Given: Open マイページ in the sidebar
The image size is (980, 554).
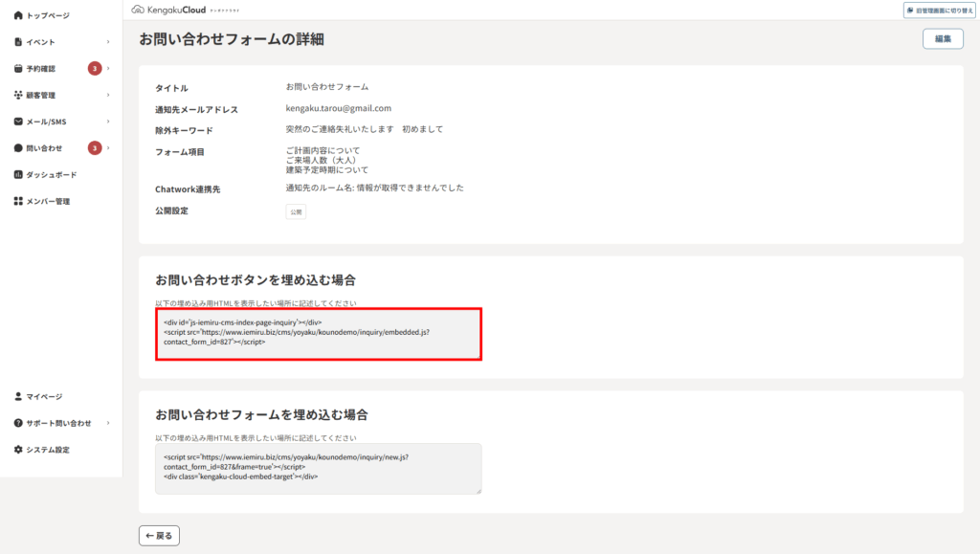Looking at the screenshot, I should (x=44, y=397).
